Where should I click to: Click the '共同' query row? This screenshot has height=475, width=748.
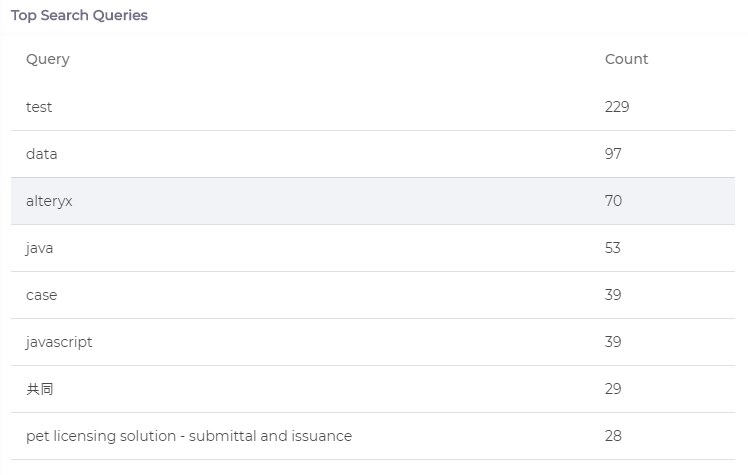tap(373, 389)
